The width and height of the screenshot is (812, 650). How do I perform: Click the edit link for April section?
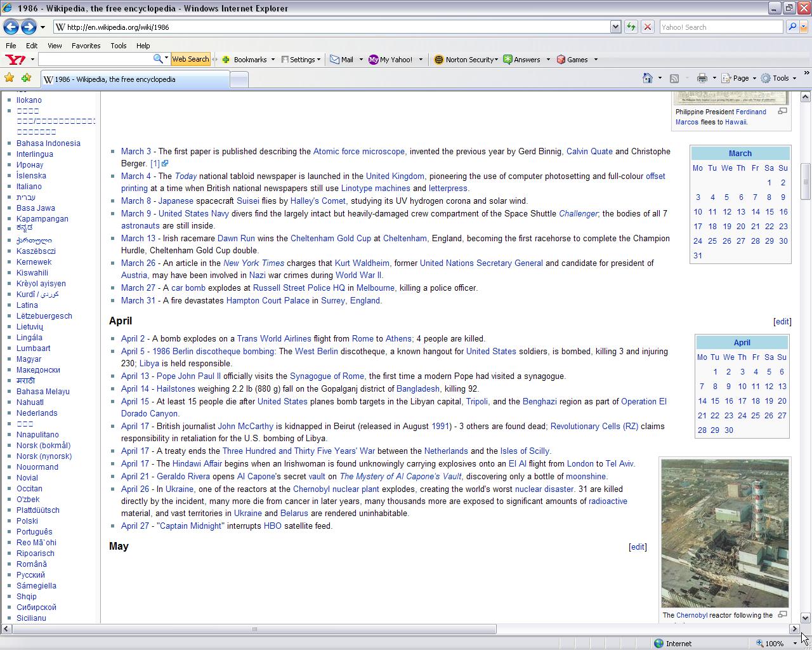(782, 321)
